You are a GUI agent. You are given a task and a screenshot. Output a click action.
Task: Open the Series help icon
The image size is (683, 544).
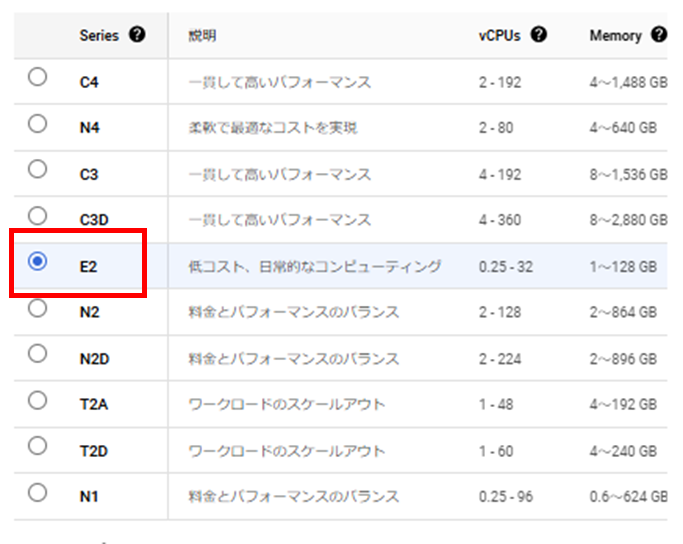(x=137, y=34)
